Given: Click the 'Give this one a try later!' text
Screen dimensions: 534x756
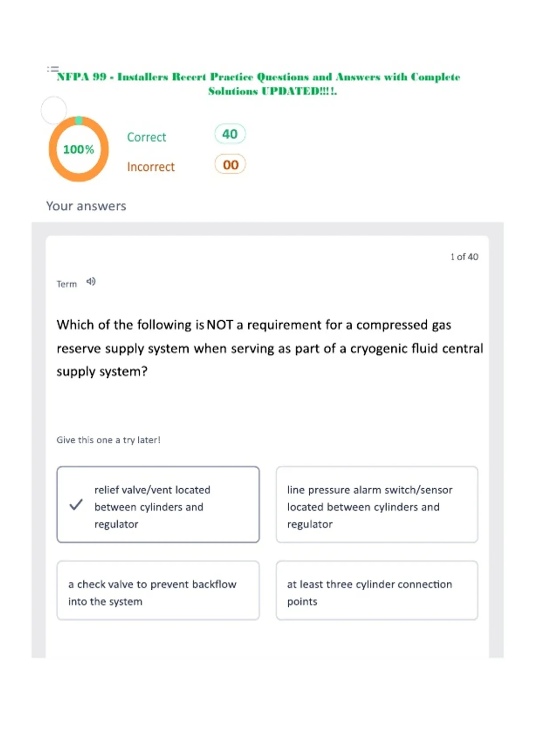Looking at the screenshot, I should pyautogui.click(x=109, y=440).
